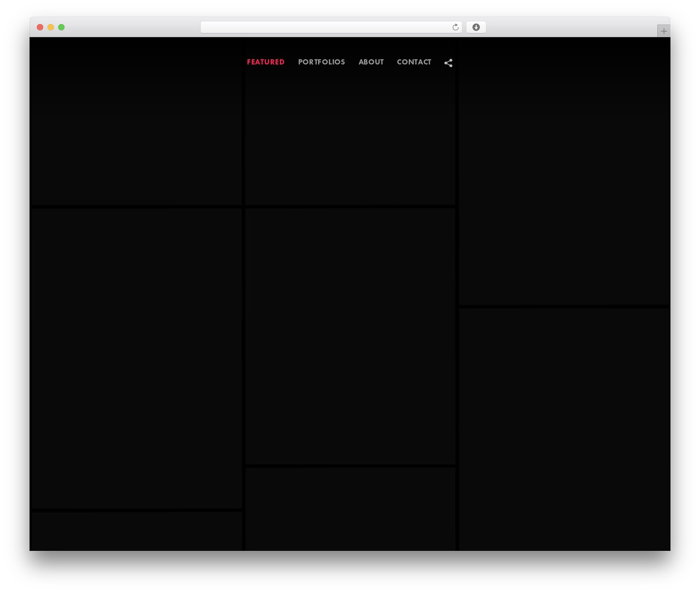Click the browser reload icon
The height and width of the screenshot is (593, 700).
(x=455, y=27)
